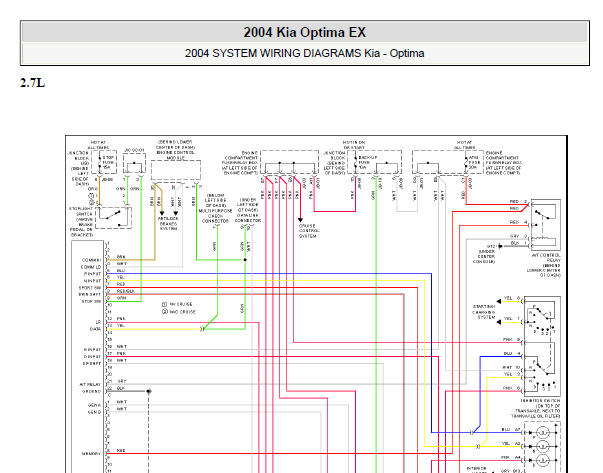Click the 'STOP SW' pin label
This screenshot has height=473, width=603.
click(91, 301)
